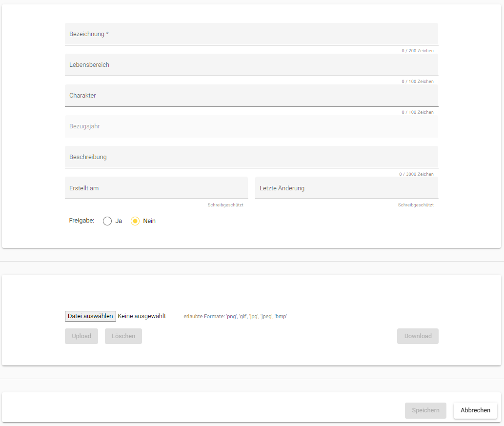Click the 0 / 200 Zeichen counter
This screenshot has width=504, height=426.
(x=417, y=51)
